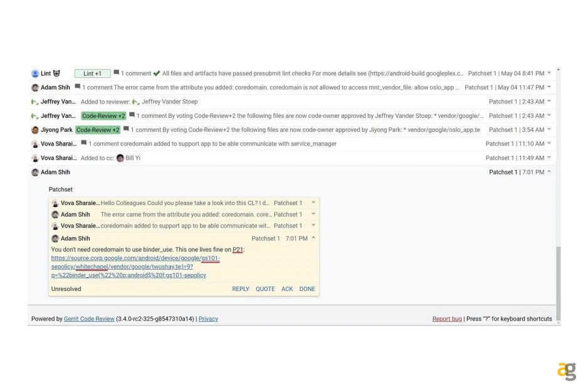Click Vova's avatar in 11:10 AM message
Viewport: 588px width, 392px height.
pyautogui.click(x=35, y=144)
